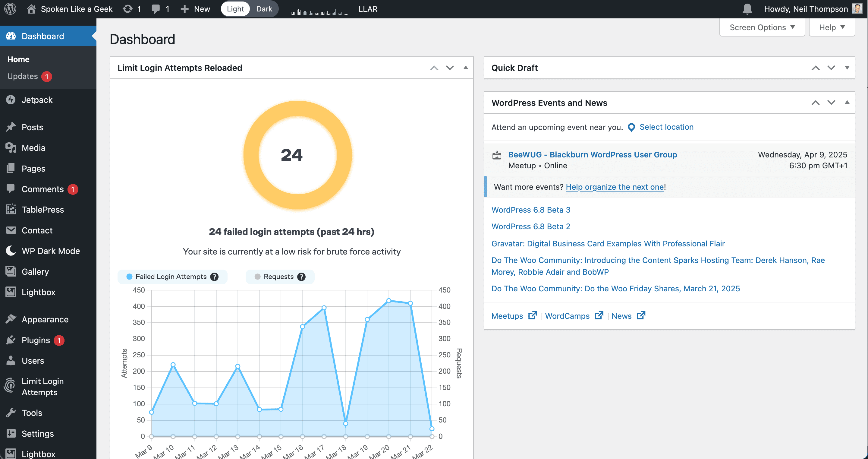Viewport: 868px width, 459px height.
Task: Click the Plugins plug icon
Action: pyautogui.click(x=11, y=340)
